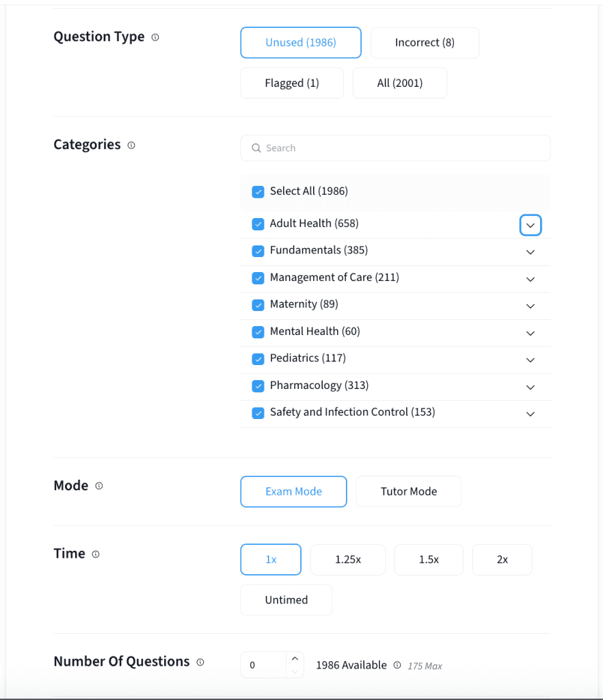
Task: Expand Safety and Infection Control chevron
Action: [x=531, y=414]
